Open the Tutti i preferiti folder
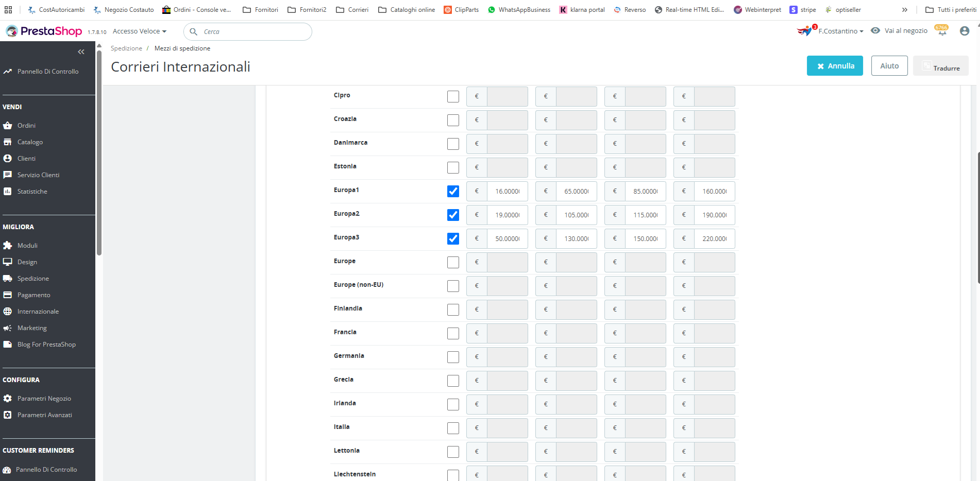Screen dimensions: 980x481 pos(951,10)
